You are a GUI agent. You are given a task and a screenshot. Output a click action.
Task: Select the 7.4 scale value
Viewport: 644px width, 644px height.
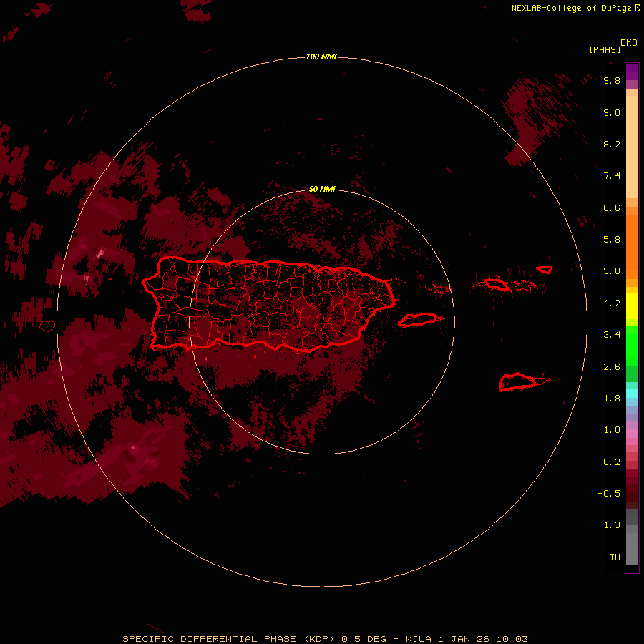coord(612,176)
